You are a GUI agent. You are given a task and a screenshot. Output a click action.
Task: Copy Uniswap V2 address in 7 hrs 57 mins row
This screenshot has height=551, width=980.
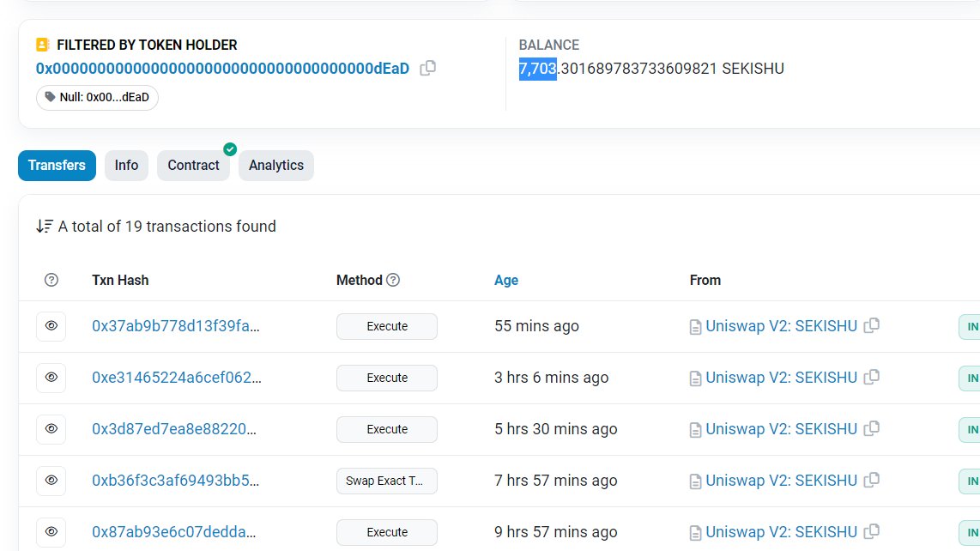click(x=872, y=480)
